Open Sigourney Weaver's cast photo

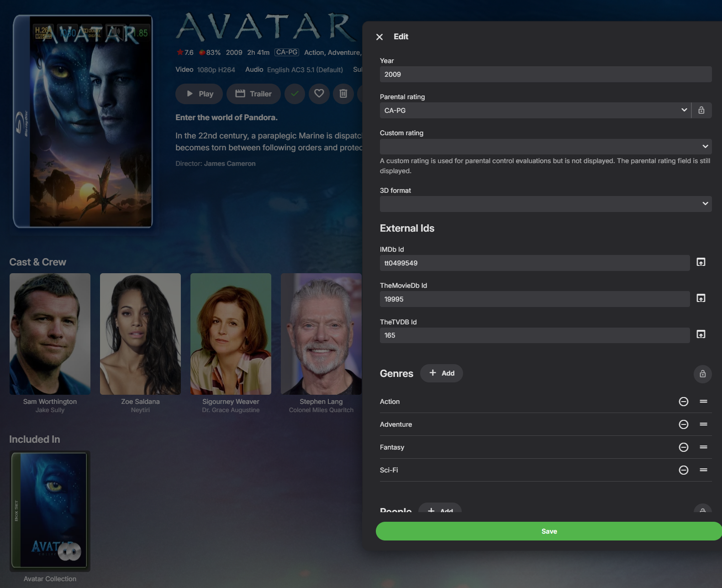231,334
